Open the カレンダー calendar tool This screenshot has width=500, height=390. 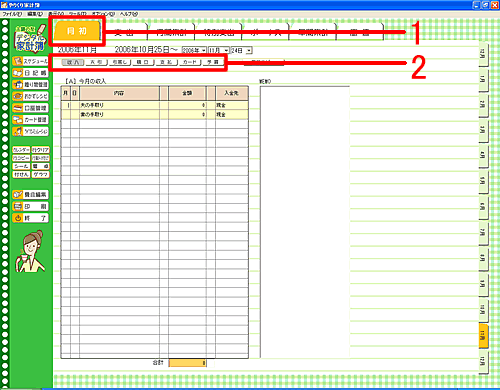(21, 150)
